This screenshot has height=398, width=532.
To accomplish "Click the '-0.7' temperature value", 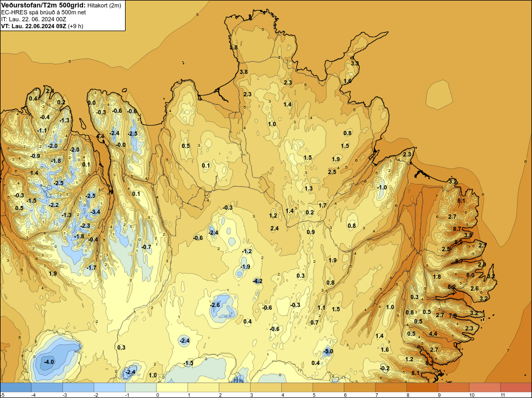I will tap(146, 247).
